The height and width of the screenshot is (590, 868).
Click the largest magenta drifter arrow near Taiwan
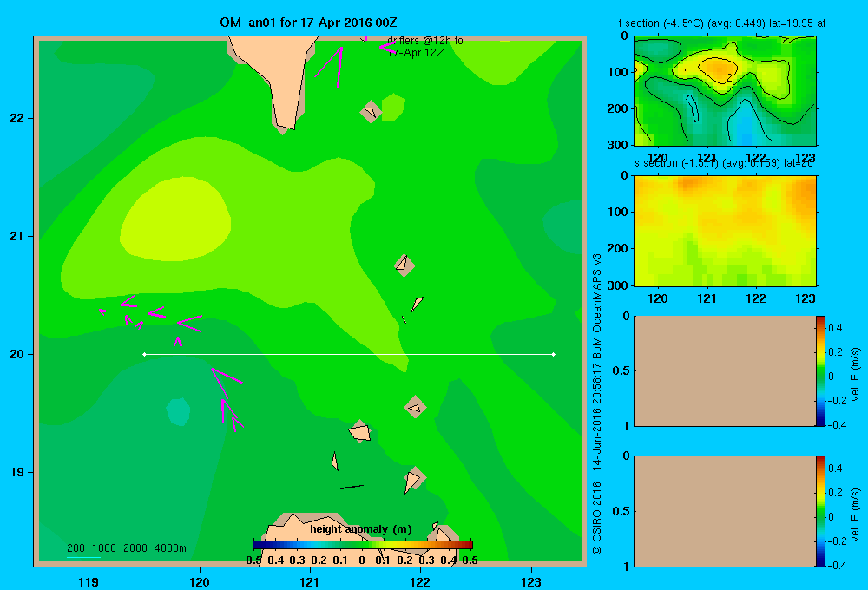331,67
